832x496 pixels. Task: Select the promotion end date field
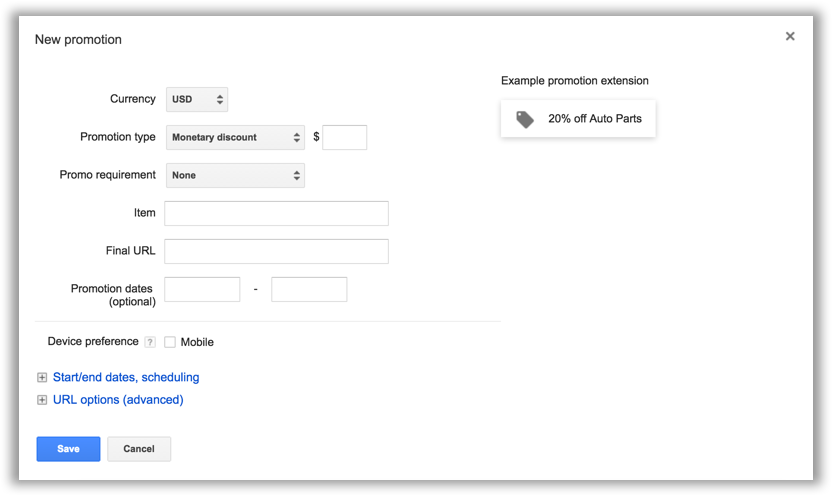click(309, 289)
